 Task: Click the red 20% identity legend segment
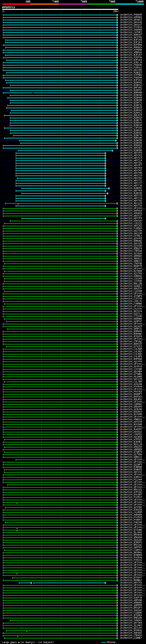click(x=16, y=4)
